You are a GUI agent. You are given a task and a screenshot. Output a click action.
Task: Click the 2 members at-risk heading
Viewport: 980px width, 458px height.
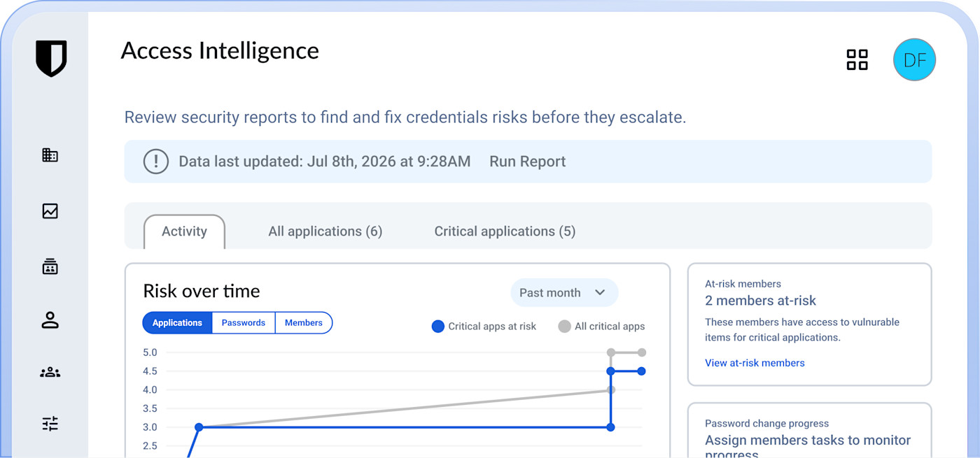point(760,301)
